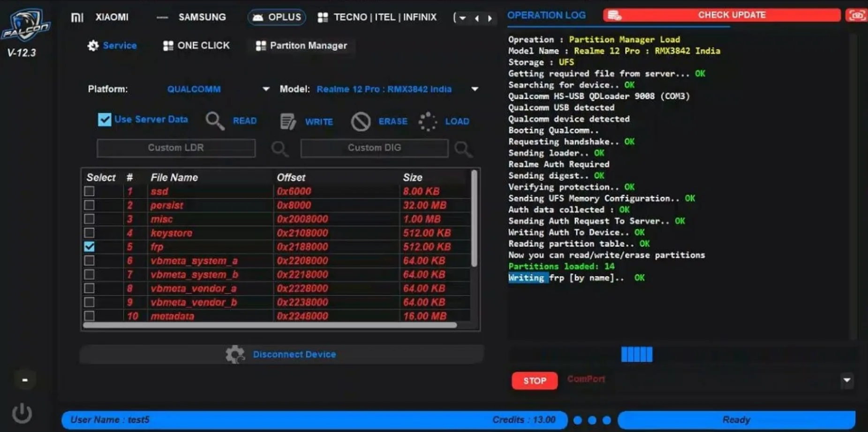The width and height of the screenshot is (868, 432).
Task: Click the Custom DIG input field
Action: (x=374, y=148)
